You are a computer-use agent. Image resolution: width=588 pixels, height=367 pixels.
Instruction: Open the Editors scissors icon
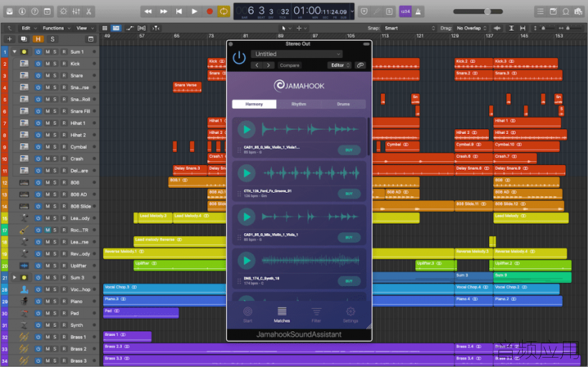[x=88, y=11]
